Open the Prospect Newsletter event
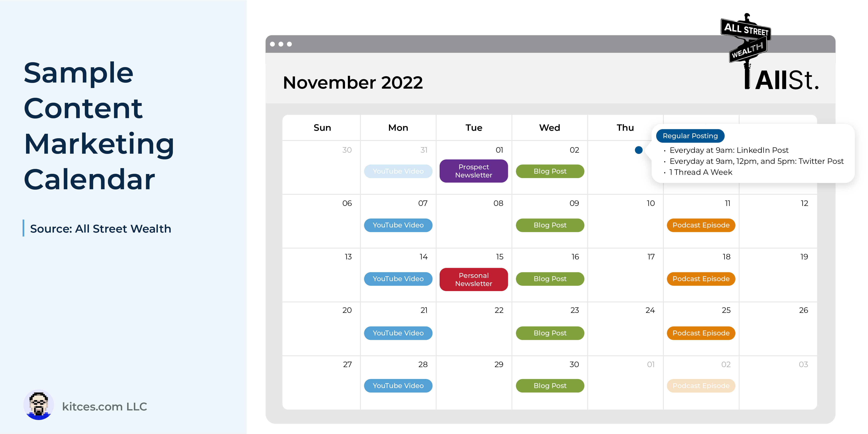This screenshot has height=434, width=868. point(473,171)
